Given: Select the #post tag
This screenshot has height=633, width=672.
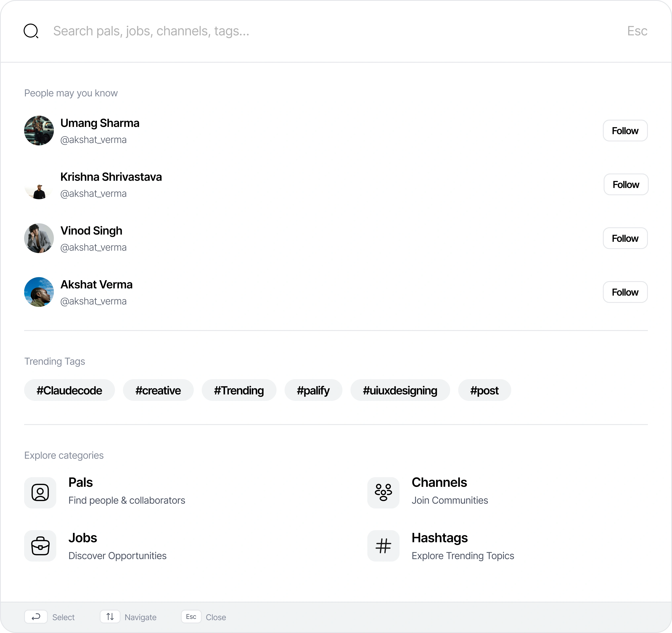Looking at the screenshot, I should pyautogui.click(x=484, y=390).
